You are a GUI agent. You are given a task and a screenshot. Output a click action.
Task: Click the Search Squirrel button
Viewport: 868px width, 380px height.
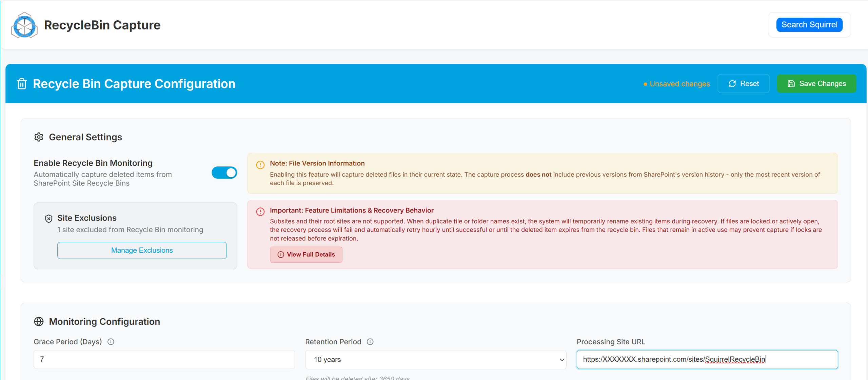[809, 25]
